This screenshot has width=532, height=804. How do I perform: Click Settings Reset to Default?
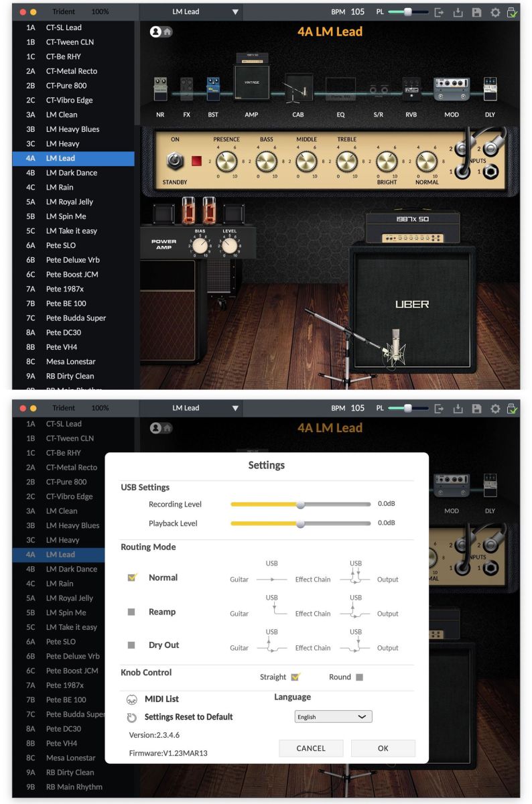click(x=188, y=717)
